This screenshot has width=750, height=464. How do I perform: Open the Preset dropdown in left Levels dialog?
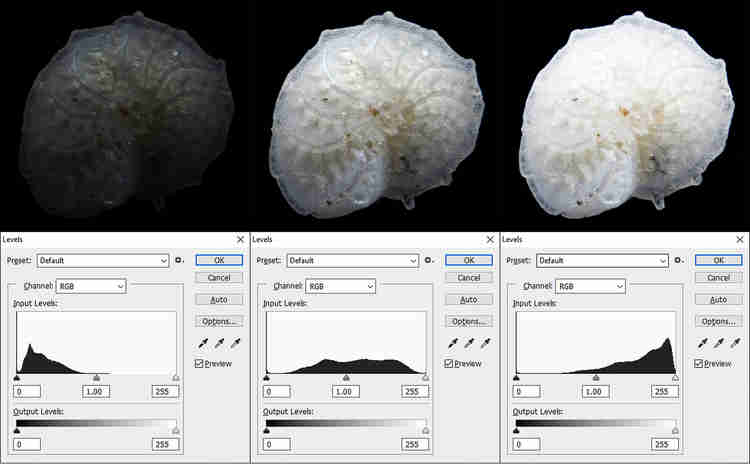pos(104,260)
